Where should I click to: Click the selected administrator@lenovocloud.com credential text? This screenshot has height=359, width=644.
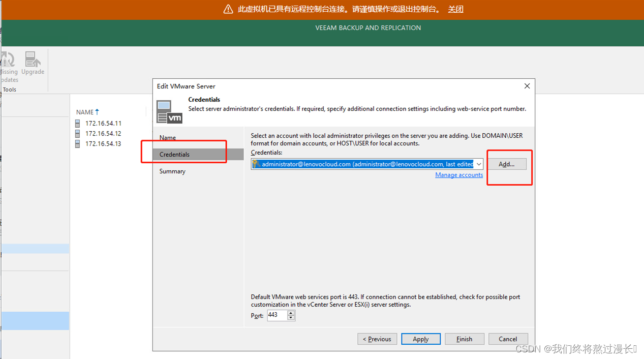click(367, 164)
